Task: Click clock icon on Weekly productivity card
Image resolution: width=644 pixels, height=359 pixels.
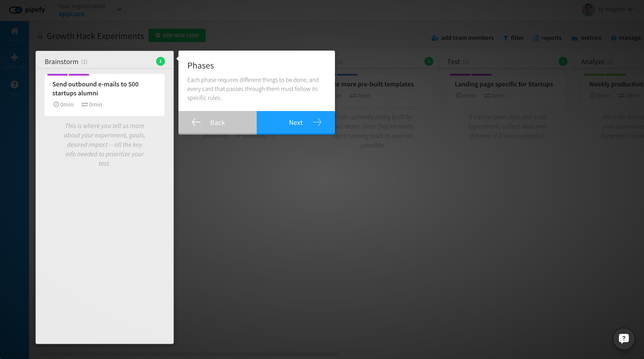Action: [x=593, y=95]
